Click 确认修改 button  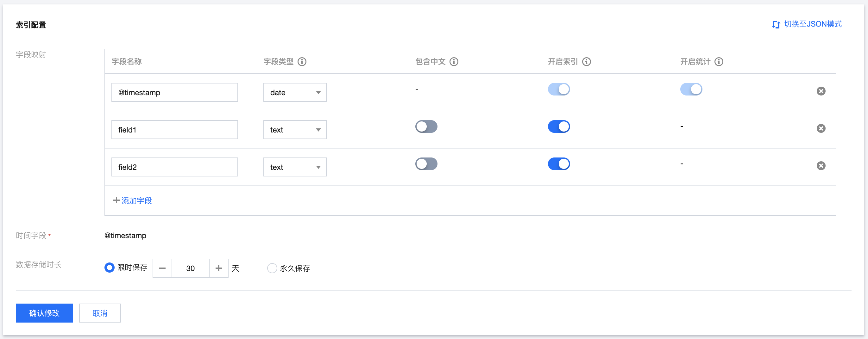tap(44, 313)
